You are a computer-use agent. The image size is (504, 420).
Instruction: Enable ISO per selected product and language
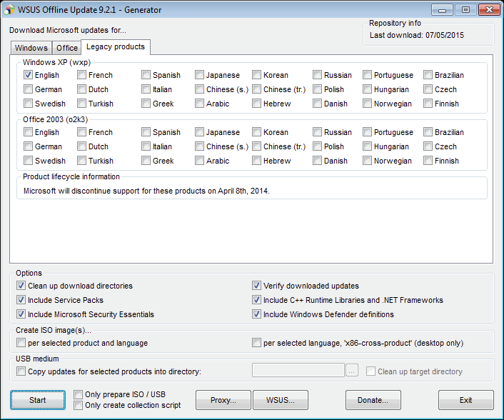tap(21, 343)
